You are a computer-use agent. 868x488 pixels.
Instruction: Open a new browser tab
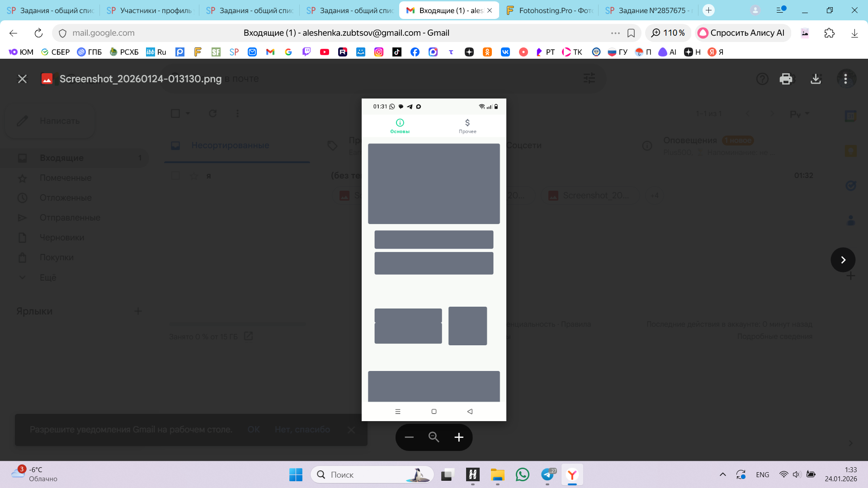pyautogui.click(x=708, y=10)
